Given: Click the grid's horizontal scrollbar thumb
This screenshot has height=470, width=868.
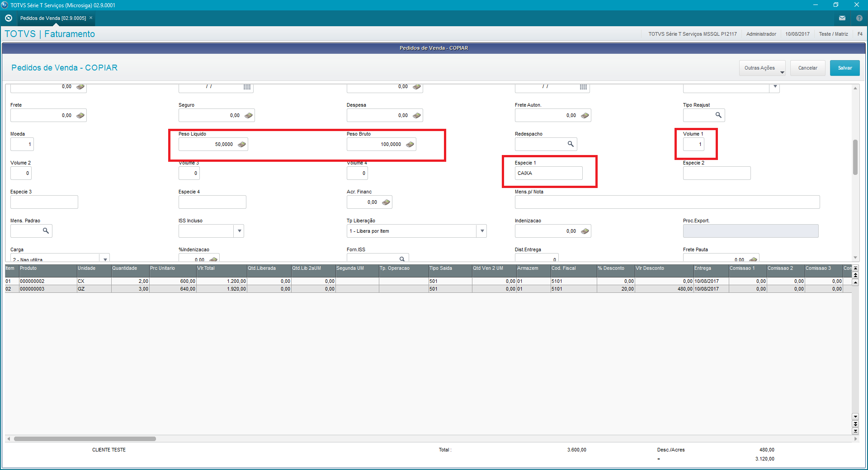Looking at the screenshot, I should [85, 439].
